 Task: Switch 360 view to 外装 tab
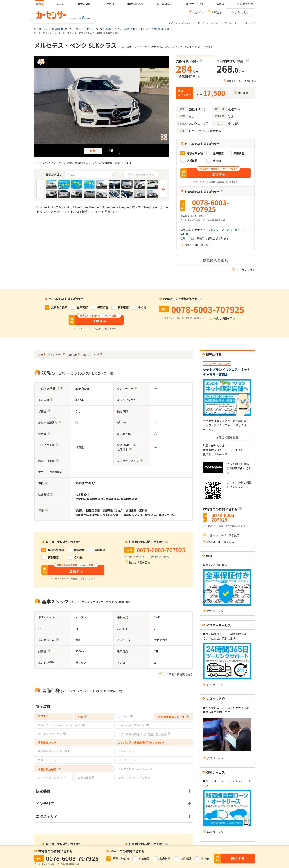click(93, 151)
